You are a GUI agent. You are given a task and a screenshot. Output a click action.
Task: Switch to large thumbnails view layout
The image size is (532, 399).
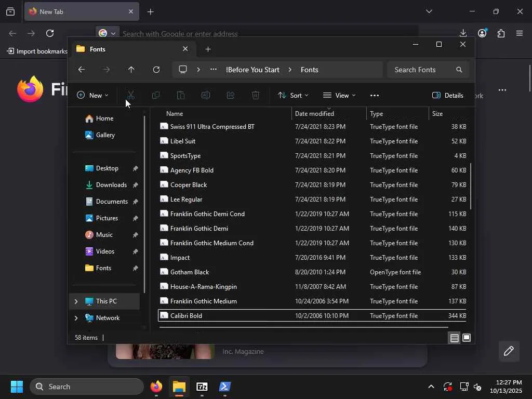(x=467, y=338)
